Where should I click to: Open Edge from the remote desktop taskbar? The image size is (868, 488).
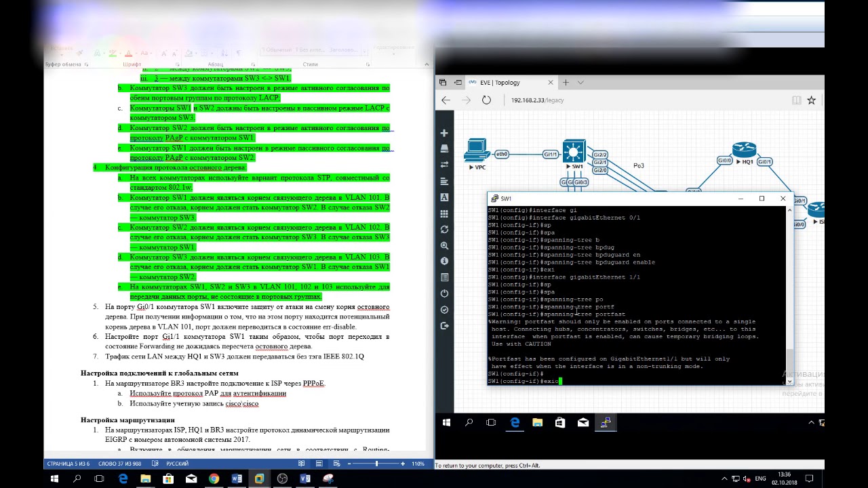pyautogui.click(x=515, y=423)
